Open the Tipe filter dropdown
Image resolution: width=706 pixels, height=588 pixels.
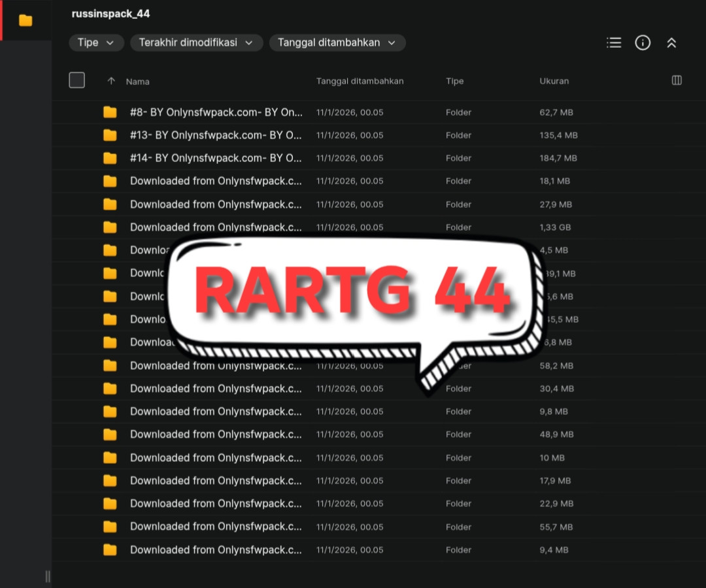pos(96,42)
